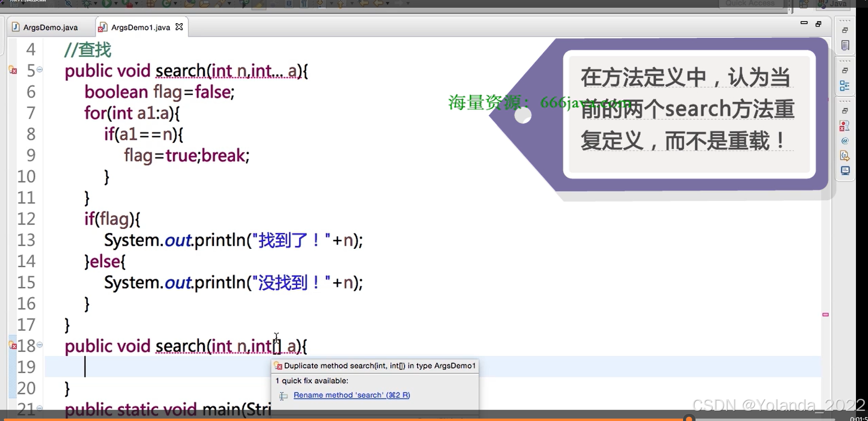The height and width of the screenshot is (421, 868).
Task: Click 'search(int n,int... a)' on line 5
Action: pyautogui.click(x=228, y=71)
